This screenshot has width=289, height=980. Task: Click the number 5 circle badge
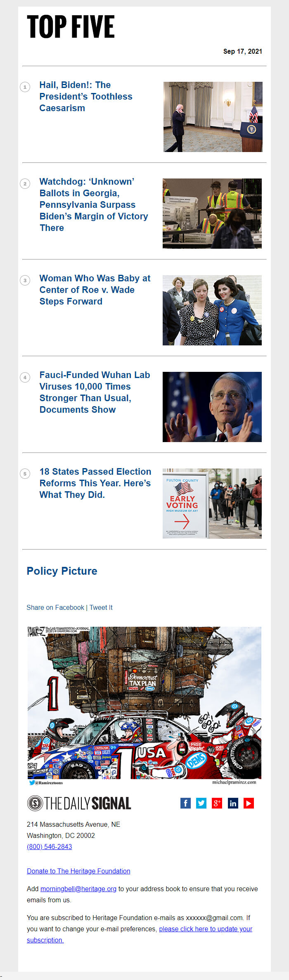click(25, 474)
